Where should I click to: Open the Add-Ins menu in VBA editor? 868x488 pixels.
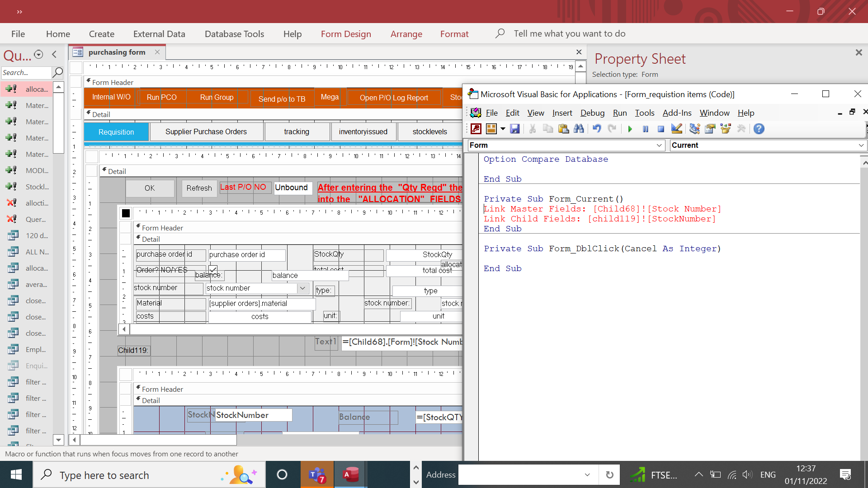(x=677, y=113)
